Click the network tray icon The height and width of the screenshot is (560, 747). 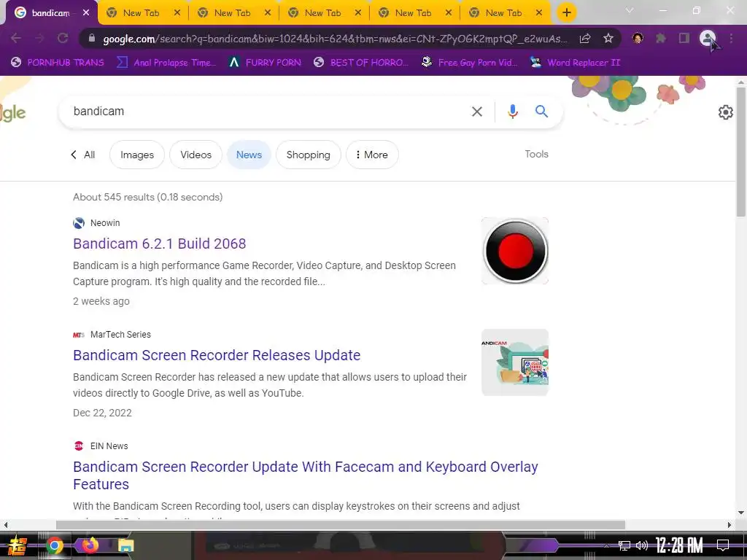point(624,545)
